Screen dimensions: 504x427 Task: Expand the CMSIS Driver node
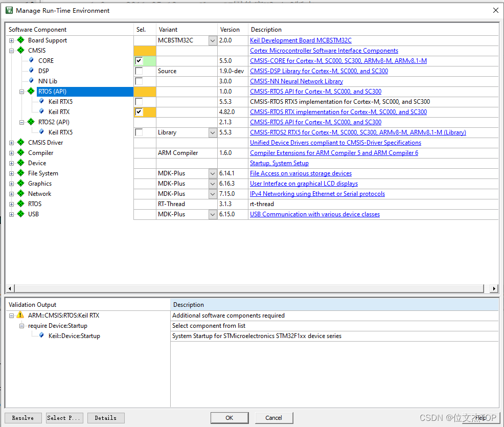pos(12,143)
